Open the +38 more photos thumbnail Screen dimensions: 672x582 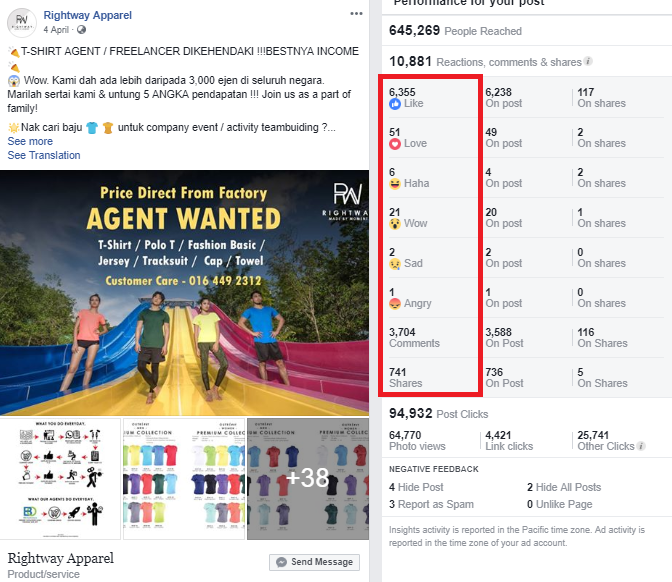coord(308,478)
